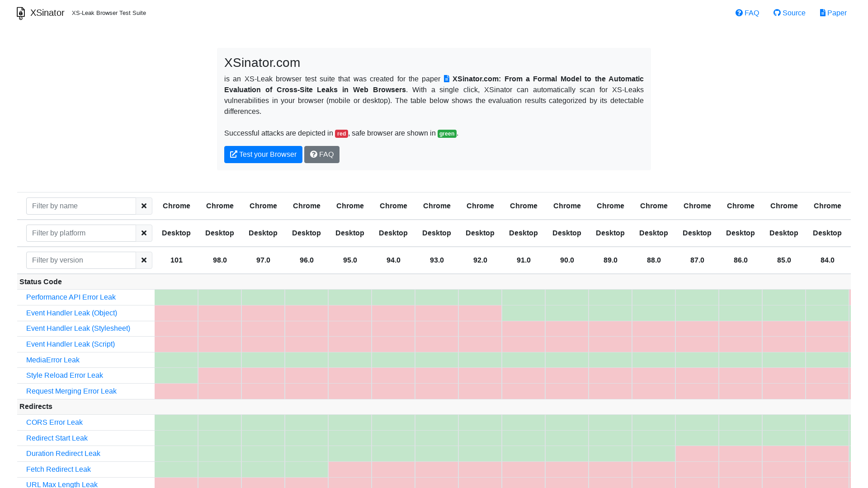
Task: Open Performance API Error Leak
Action: click(x=71, y=297)
